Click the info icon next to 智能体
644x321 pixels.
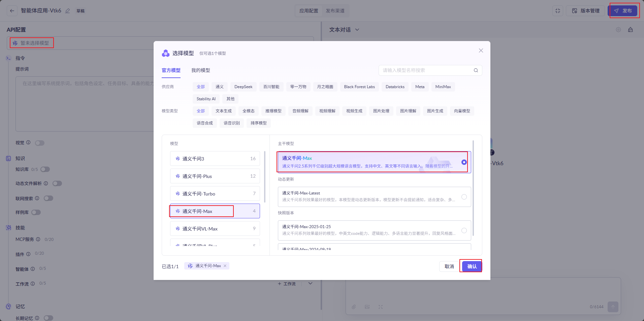point(33,269)
